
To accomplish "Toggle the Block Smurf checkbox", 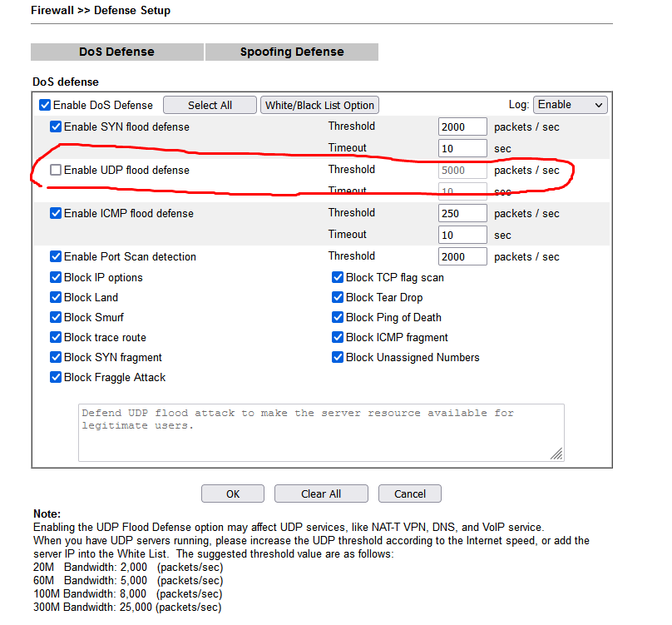I will (56, 318).
